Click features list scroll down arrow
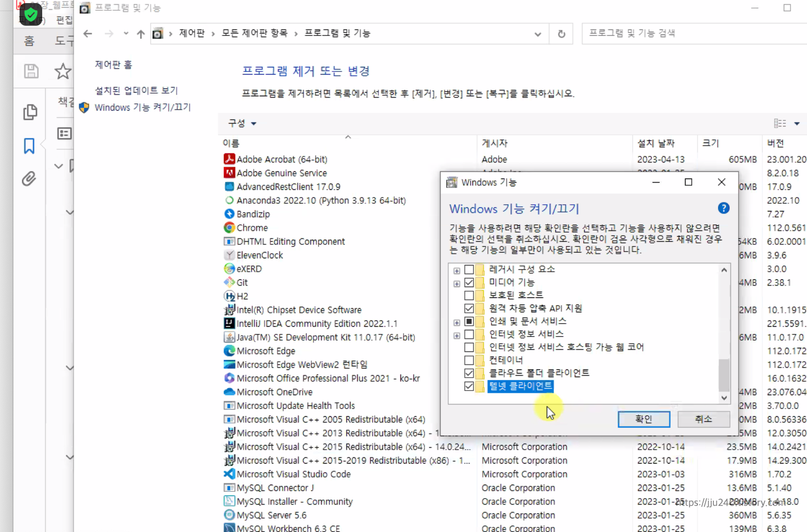This screenshot has height=532, width=807. click(724, 398)
